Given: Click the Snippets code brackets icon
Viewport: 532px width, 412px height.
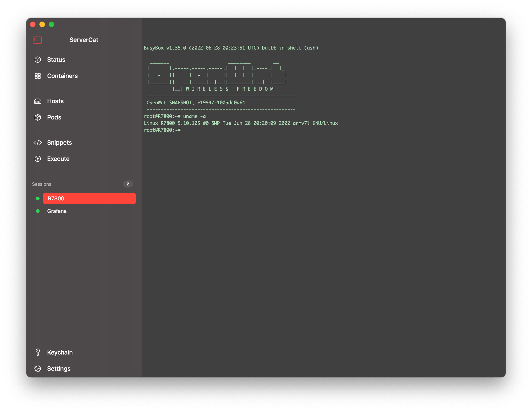Looking at the screenshot, I should click(38, 143).
